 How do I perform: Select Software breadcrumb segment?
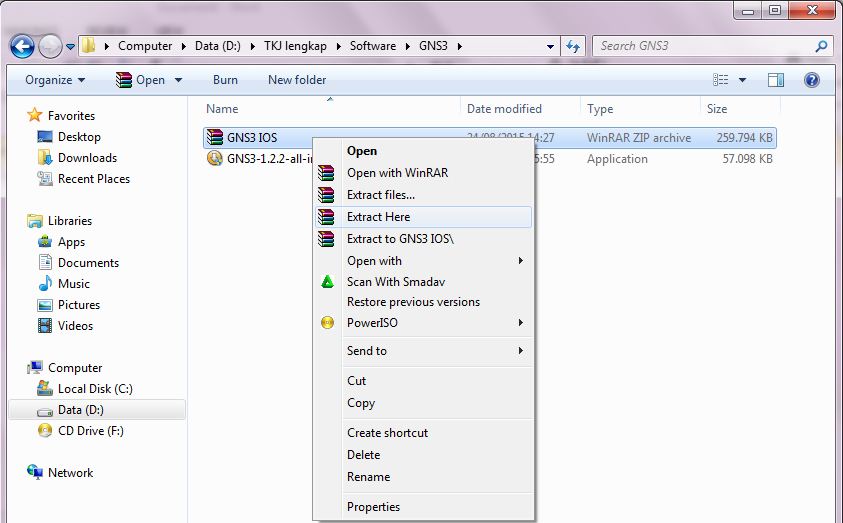point(373,46)
